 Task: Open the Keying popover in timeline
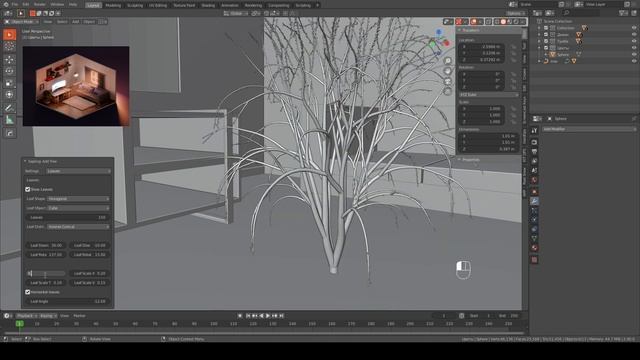pos(47,316)
